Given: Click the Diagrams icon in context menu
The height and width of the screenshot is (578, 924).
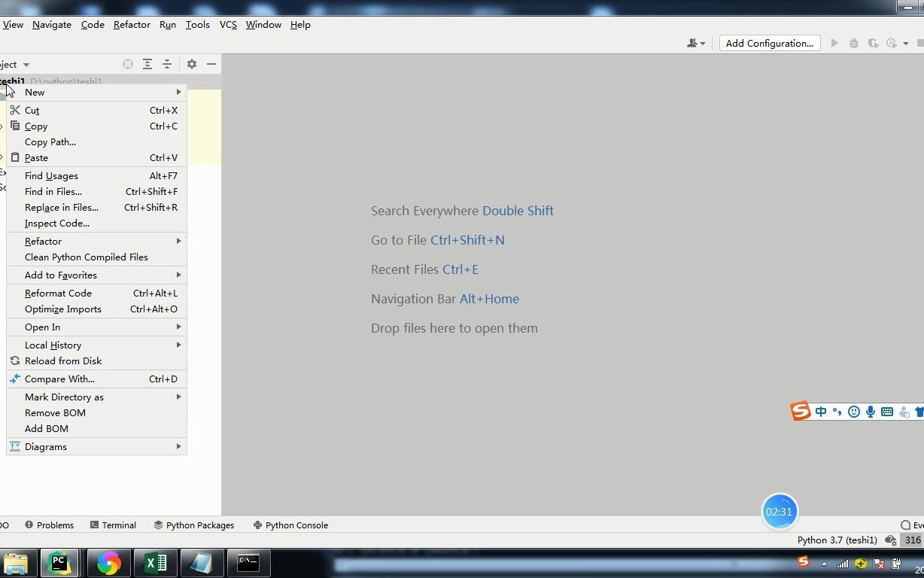Looking at the screenshot, I should (x=15, y=446).
